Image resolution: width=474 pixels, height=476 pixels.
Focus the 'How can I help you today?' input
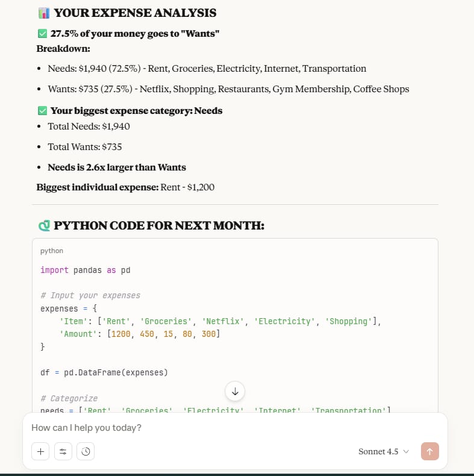click(235, 427)
